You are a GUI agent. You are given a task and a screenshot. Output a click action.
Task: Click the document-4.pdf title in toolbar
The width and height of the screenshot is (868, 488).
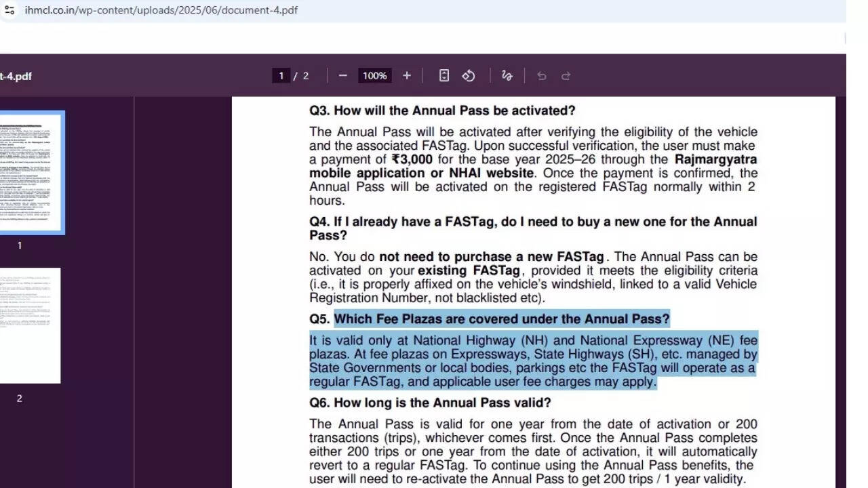click(x=16, y=76)
